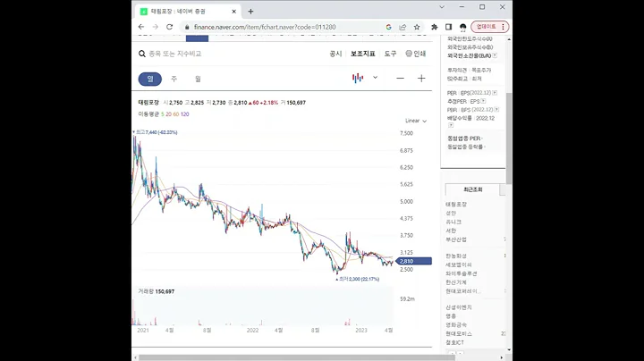The height and width of the screenshot is (361, 644).
Task: Toggle the 5-day moving average
Action: click(x=163, y=114)
